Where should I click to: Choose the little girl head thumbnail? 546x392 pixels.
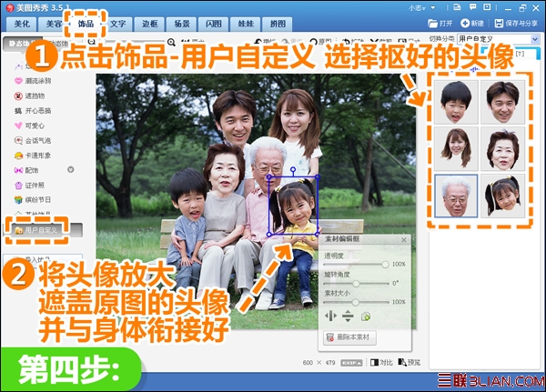tap(503, 196)
